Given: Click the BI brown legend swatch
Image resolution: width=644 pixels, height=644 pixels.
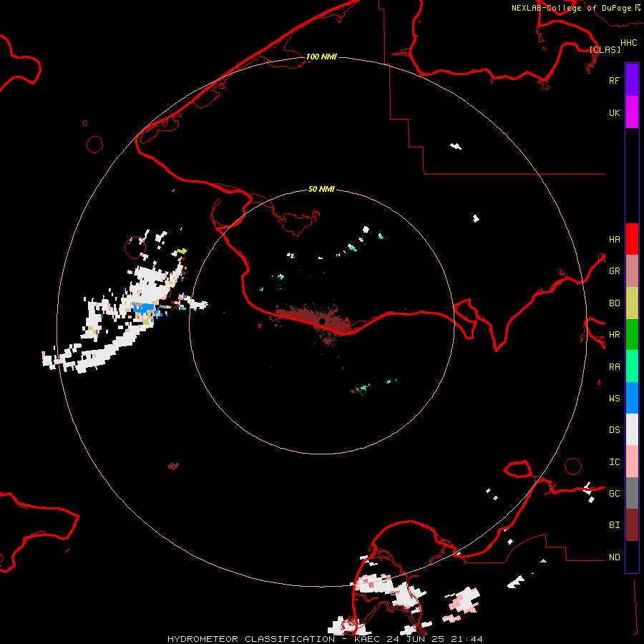Looking at the screenshot, I should [x=632, y=525].
